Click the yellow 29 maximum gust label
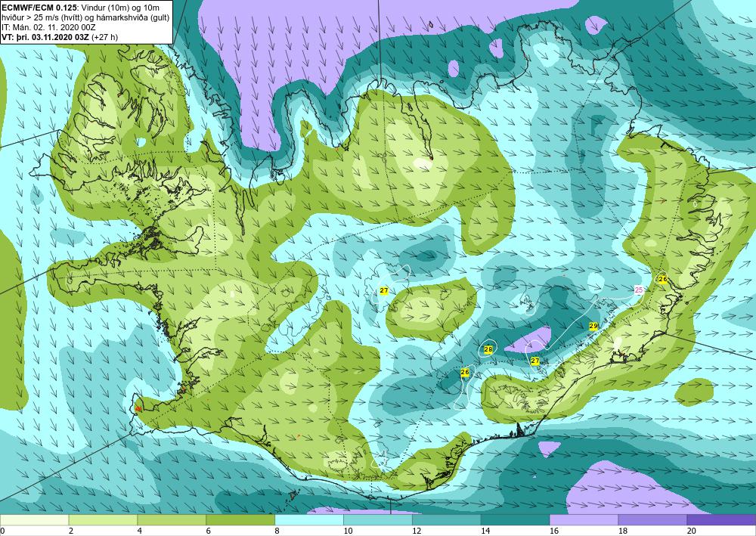The height and width of the screenshot is (536, 756). click(593, 327)
